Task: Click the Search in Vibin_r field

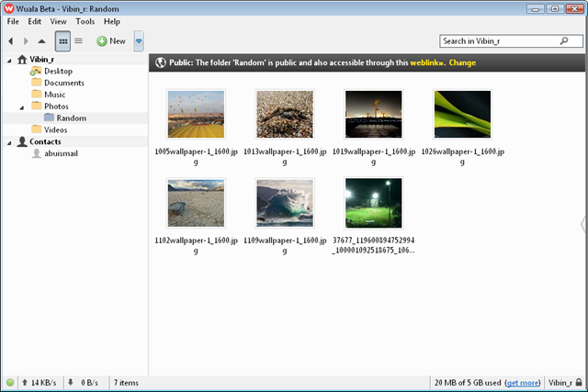Action: [x=511, y=41]
